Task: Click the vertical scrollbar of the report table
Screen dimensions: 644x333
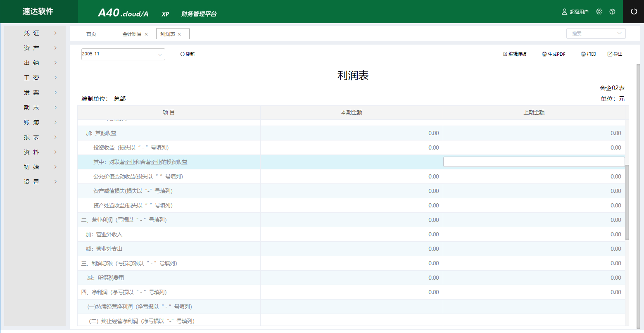Action: pyautogui.click(x=627, y=202)
